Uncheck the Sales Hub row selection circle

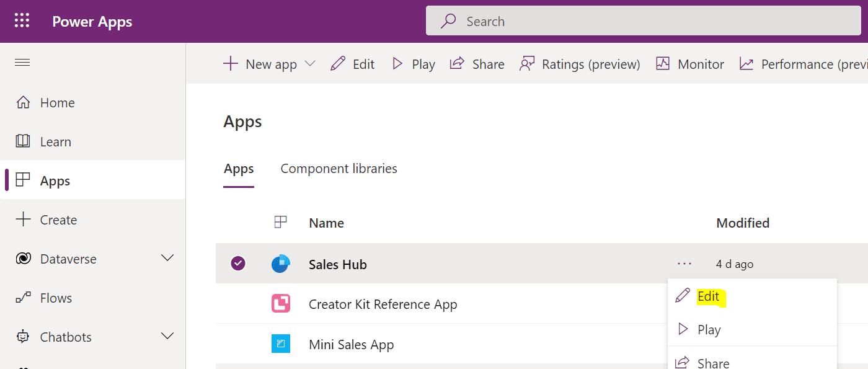[238, 264]
